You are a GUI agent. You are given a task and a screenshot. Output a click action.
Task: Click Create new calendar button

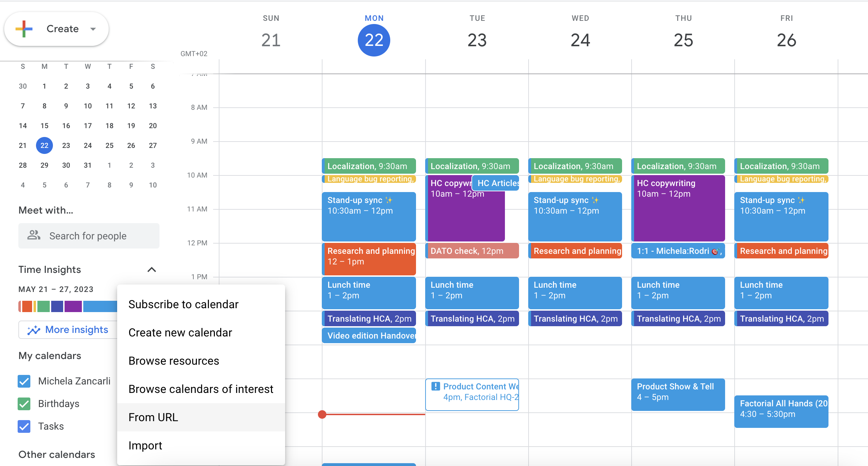click(180, 333)
